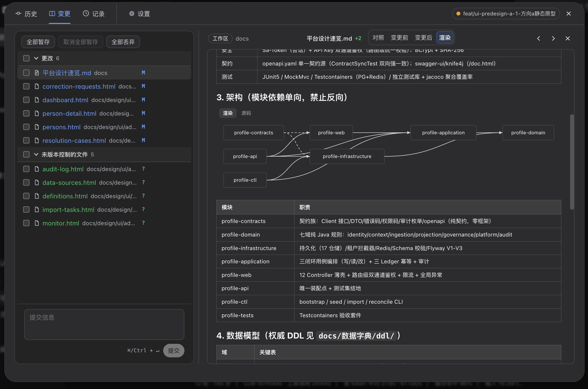Select the audit-log.html file name

[63, 169]
